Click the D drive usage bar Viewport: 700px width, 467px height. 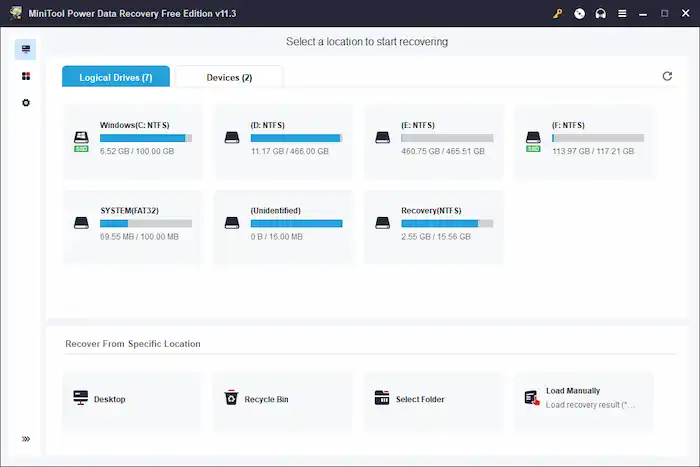click(x=296, y=138)
